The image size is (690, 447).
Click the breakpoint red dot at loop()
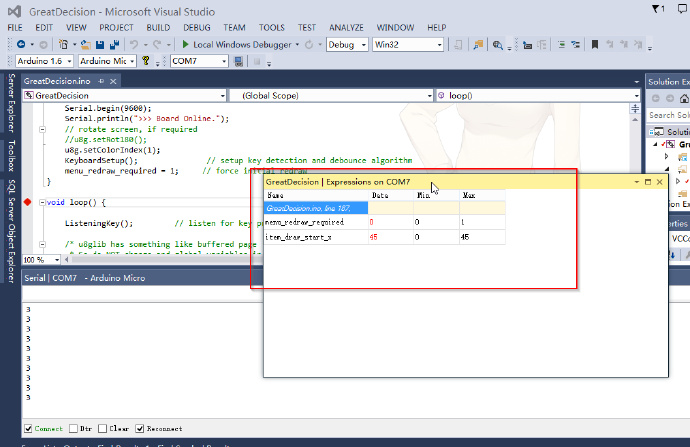[x=27, y=202]
